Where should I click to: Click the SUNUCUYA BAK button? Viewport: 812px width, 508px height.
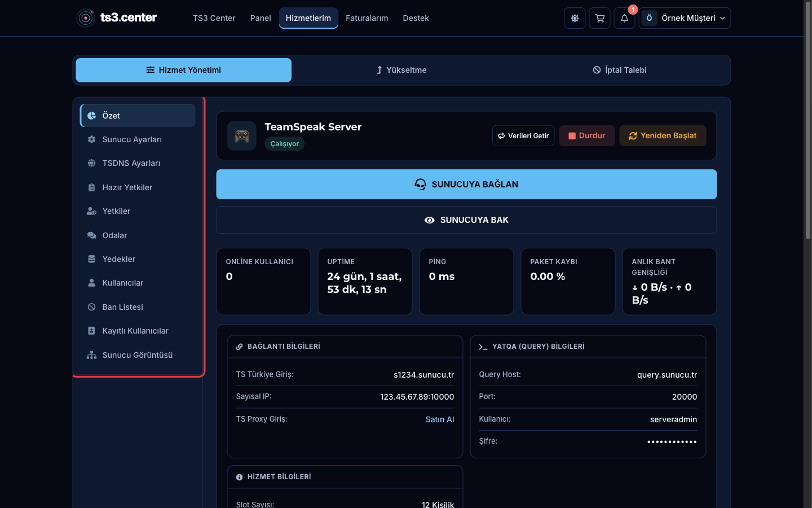[466, 220]
